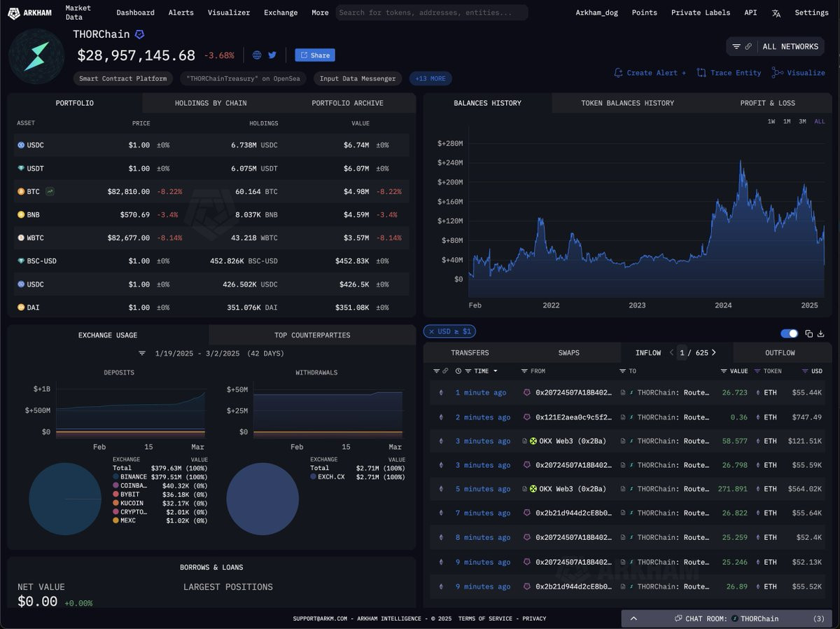Image resolution: width=840 pixels, height=629 pixels.
Task: Open the More menu in navigation
Action: coord(320,13)
